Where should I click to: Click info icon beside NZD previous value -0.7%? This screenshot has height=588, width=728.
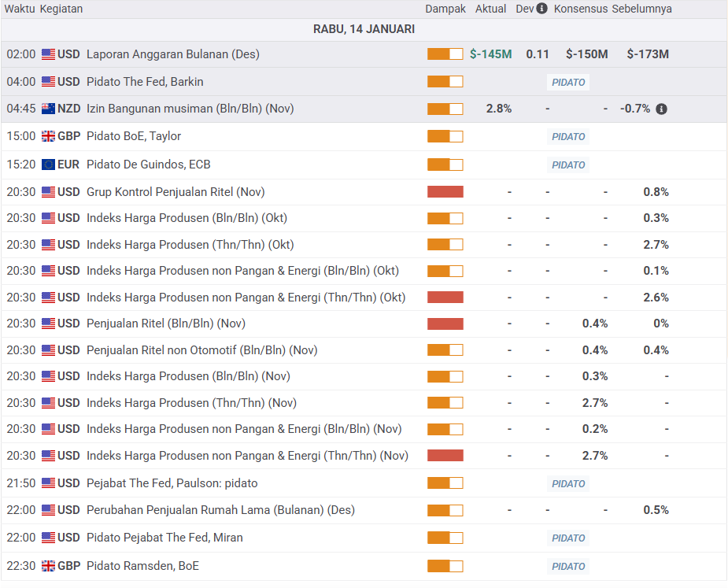[x=661, y=109]
